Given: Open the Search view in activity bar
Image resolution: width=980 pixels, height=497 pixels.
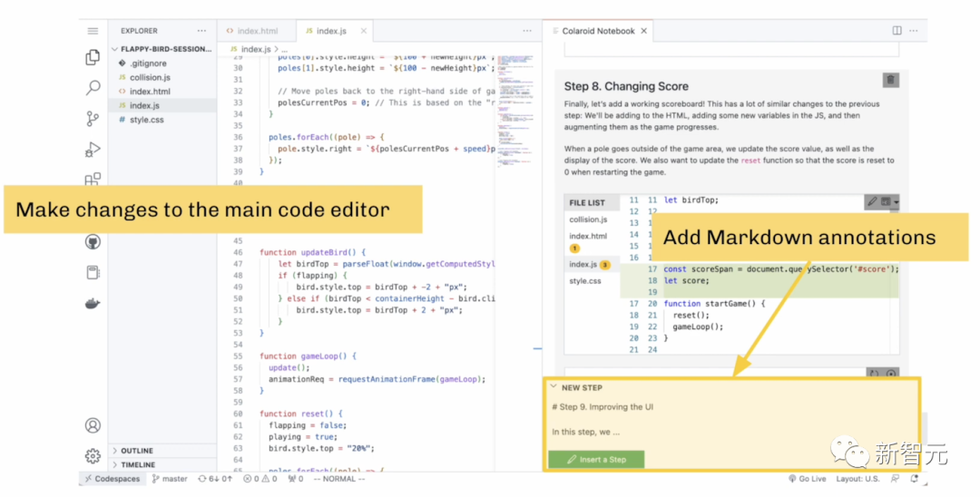Looking at the screenshot, I should [93, 88].
